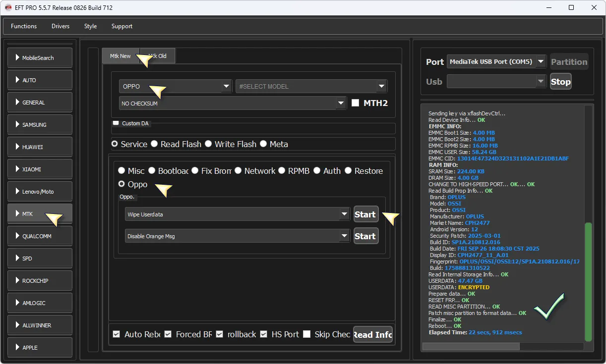This screenshot has height=364, width=606.
Task: Select the HUAWEI sidebar category
Action: click(40, 147)
